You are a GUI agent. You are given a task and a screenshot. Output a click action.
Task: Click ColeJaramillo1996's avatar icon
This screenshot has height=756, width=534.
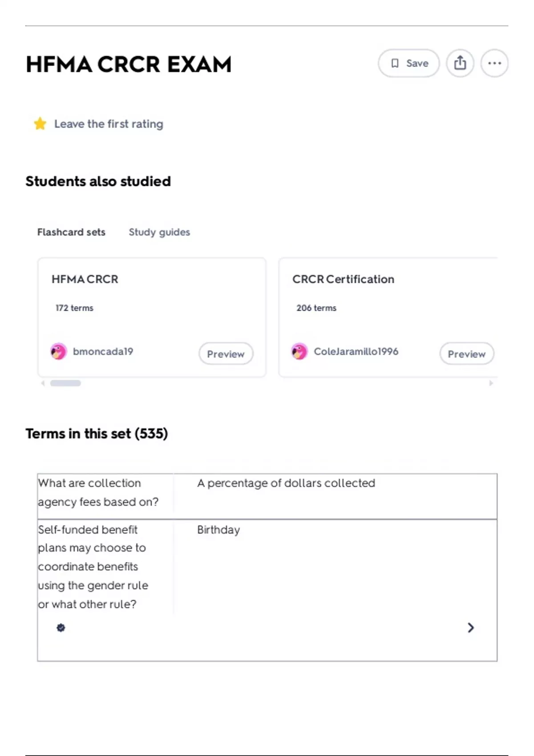click(x=299, y=351)
